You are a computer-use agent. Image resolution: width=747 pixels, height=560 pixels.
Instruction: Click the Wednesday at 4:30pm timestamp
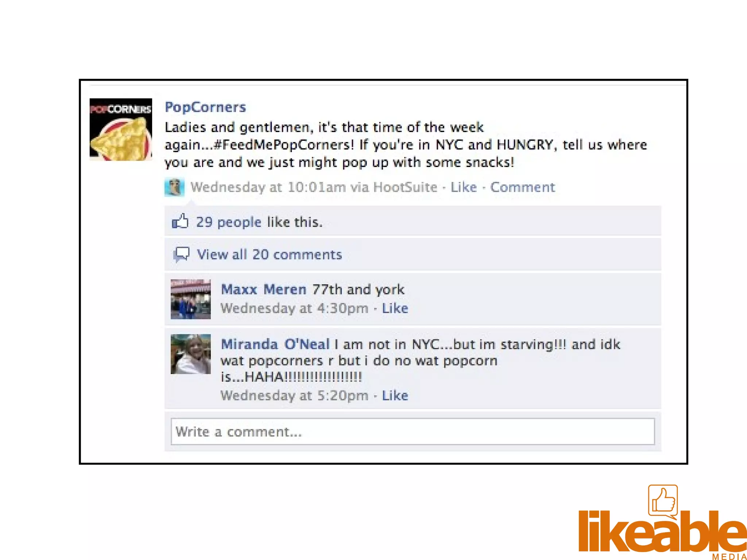click(294, 308)
